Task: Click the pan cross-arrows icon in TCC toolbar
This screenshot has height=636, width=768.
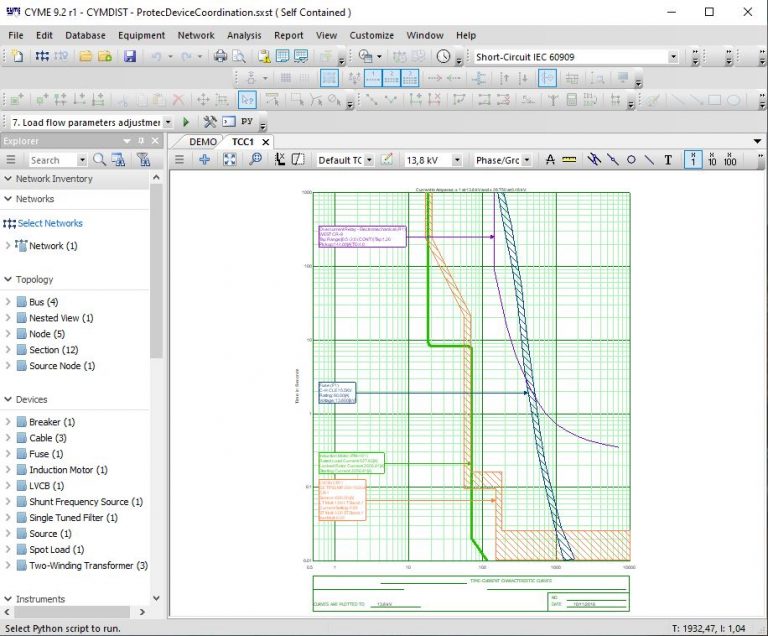Action: tap(205, 160)
